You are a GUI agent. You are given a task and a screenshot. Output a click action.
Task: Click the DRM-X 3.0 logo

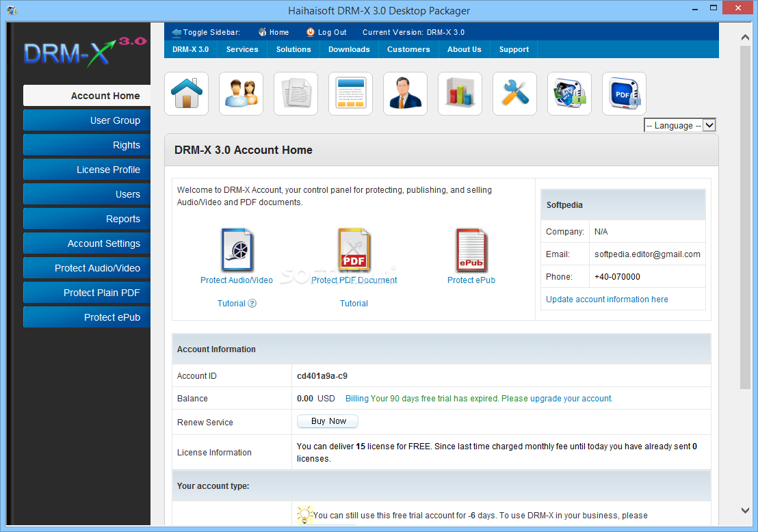(85, 52)
